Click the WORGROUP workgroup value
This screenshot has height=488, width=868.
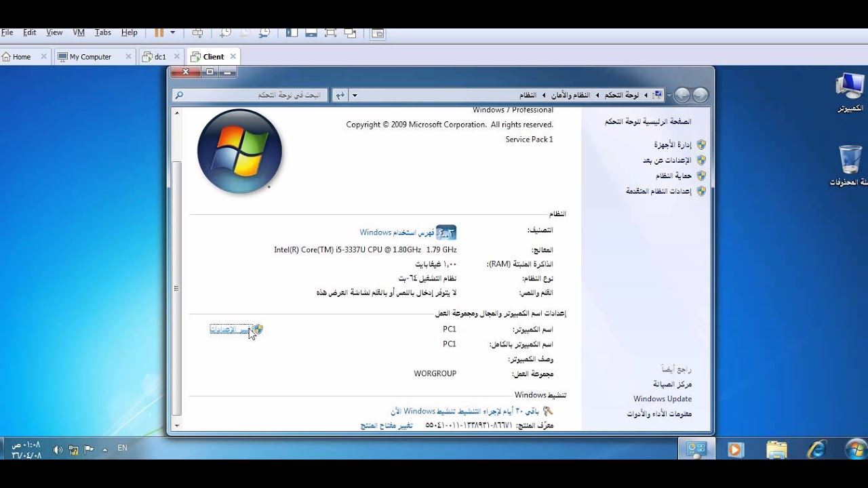435,373
